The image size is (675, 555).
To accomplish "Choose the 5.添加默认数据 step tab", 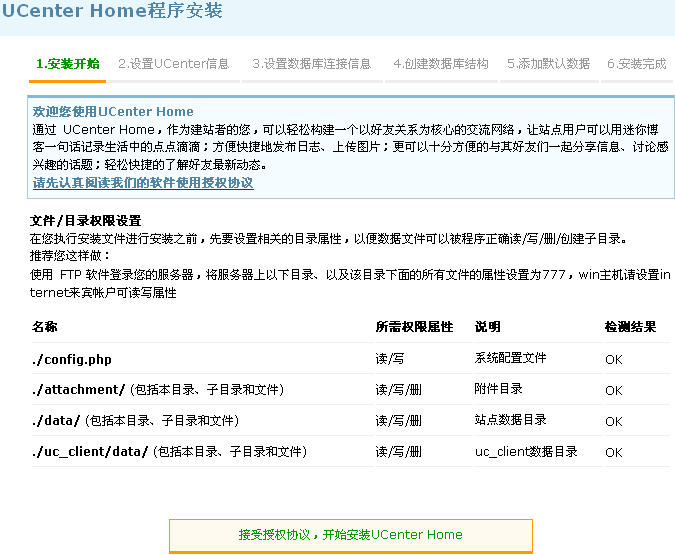I will point(548,64).
